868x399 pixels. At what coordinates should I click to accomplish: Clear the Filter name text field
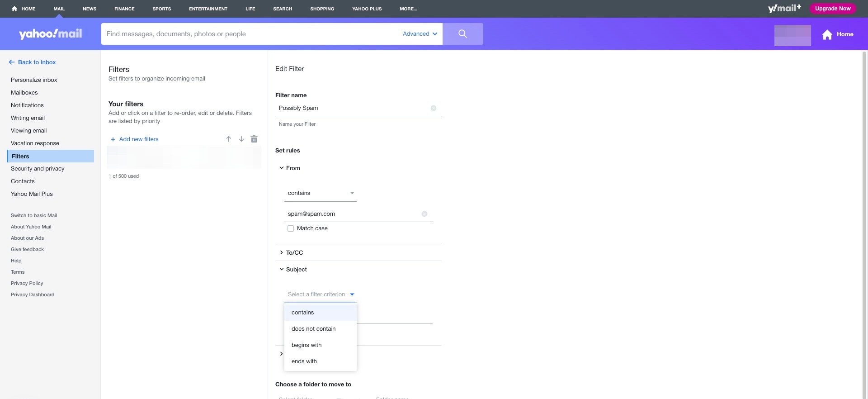coord(433,108)
